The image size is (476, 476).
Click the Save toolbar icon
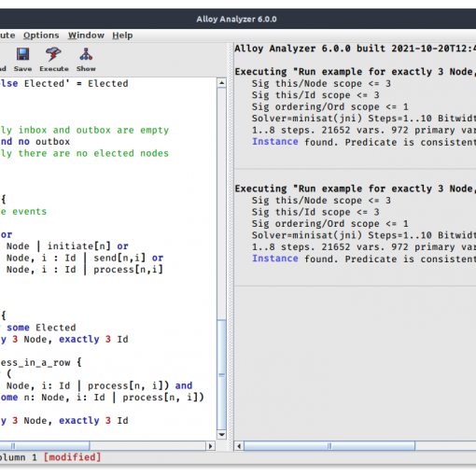pyautogui.click(x=22, y=60)
